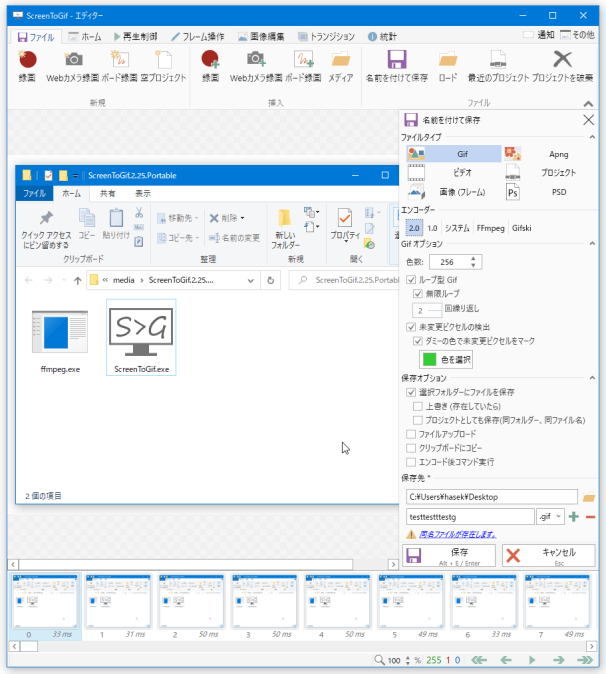
Task: Create a 空プロジェクト from the ribbon
Action: 164,60
